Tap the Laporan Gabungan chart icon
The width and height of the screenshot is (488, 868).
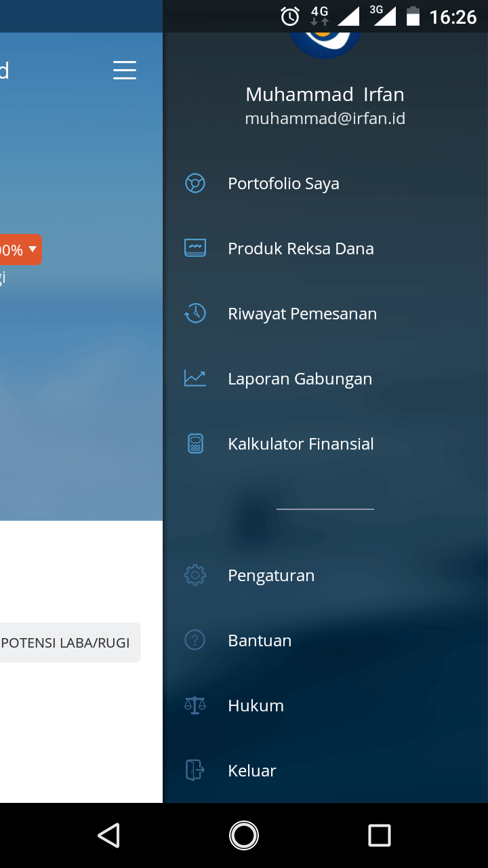click(195, 378)
